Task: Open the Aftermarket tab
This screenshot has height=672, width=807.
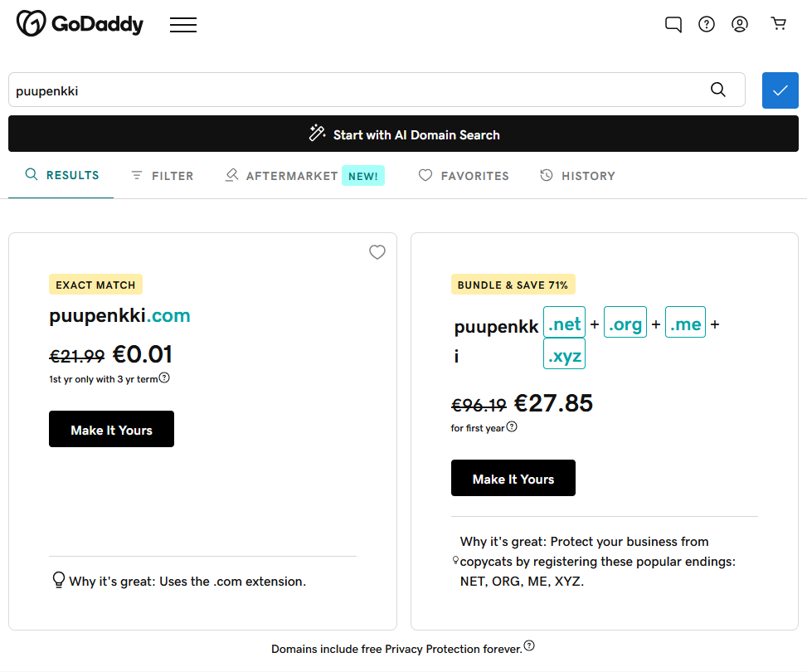Action: click(x=304, y=176)
